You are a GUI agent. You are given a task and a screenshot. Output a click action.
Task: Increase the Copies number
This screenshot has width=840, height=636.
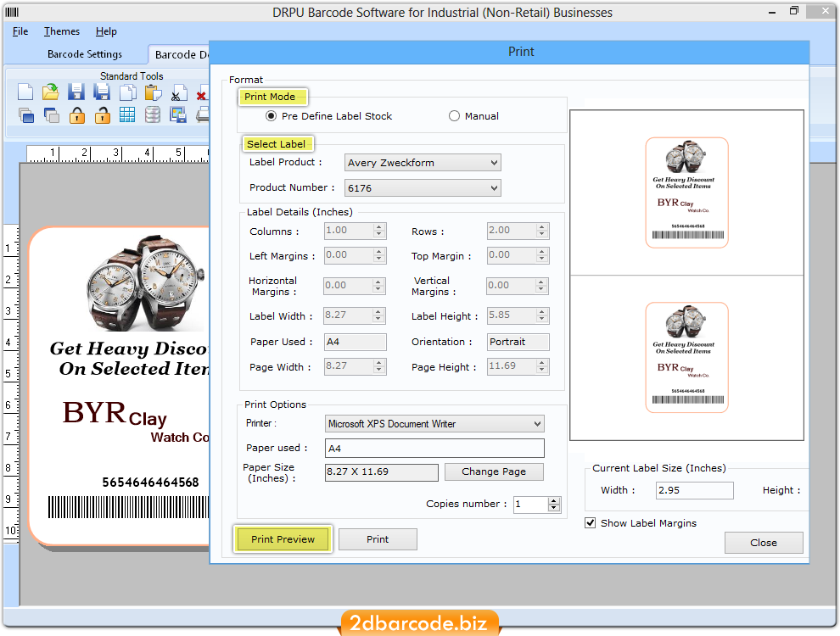tap(554, 500)
